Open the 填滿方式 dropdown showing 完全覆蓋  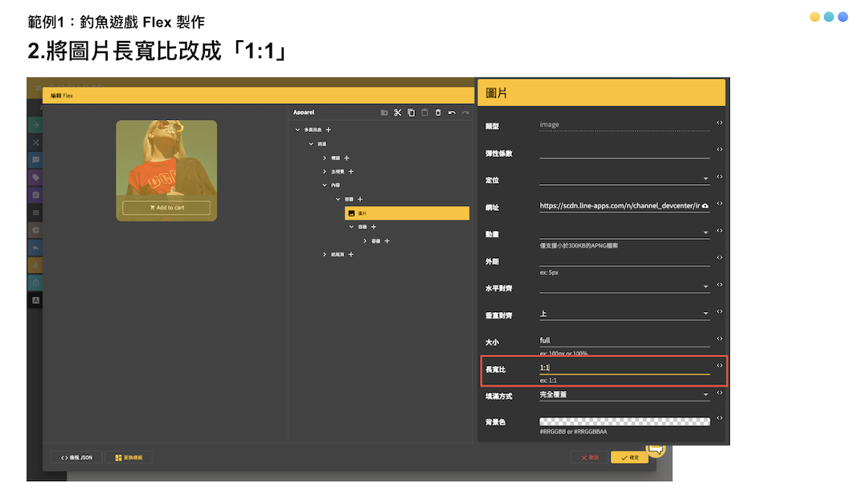coord(624,394)
